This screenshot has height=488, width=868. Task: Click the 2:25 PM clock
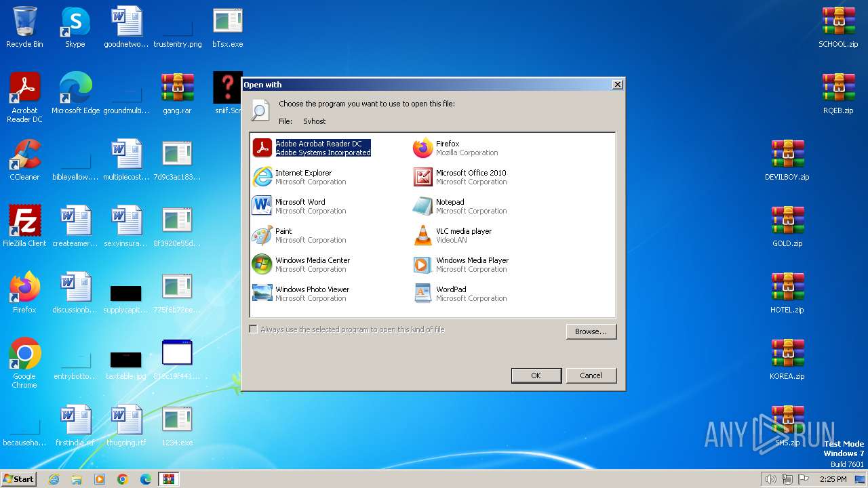pos(833,479)
